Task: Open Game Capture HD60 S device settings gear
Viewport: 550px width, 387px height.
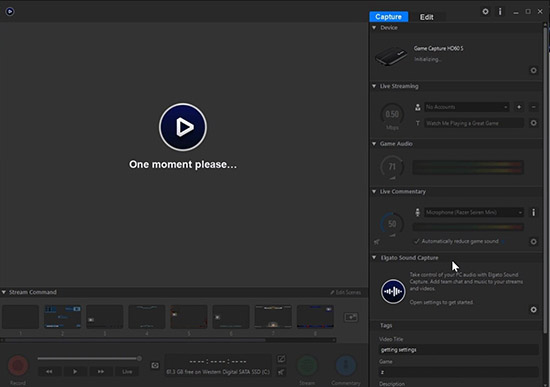Action: [x=533, y=71]
